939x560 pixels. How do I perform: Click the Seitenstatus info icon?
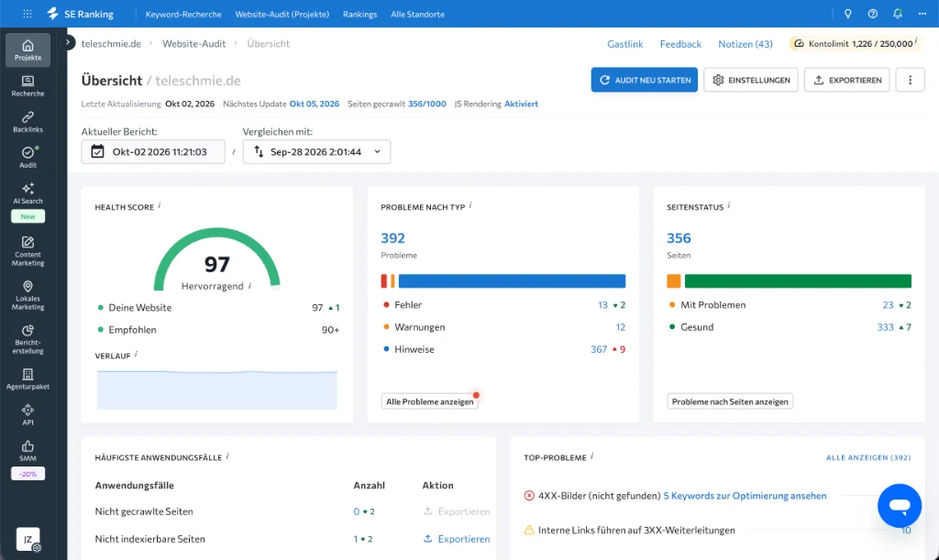point(729,205)
